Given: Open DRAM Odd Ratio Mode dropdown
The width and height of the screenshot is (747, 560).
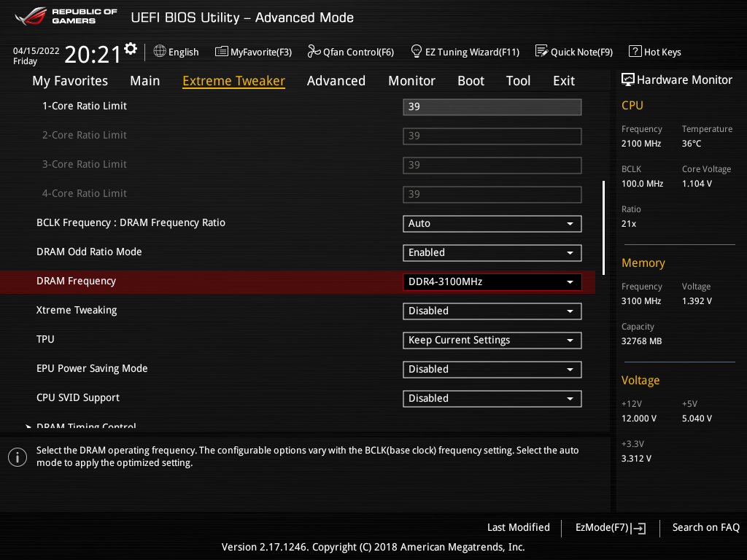Looking at the screenshot, I should [x=492, y=253].
